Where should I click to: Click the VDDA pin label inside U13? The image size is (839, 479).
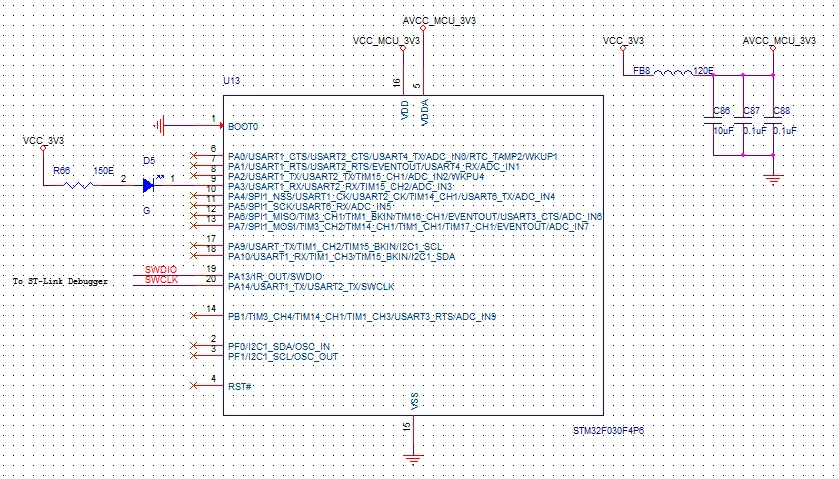tap(425, 113)
